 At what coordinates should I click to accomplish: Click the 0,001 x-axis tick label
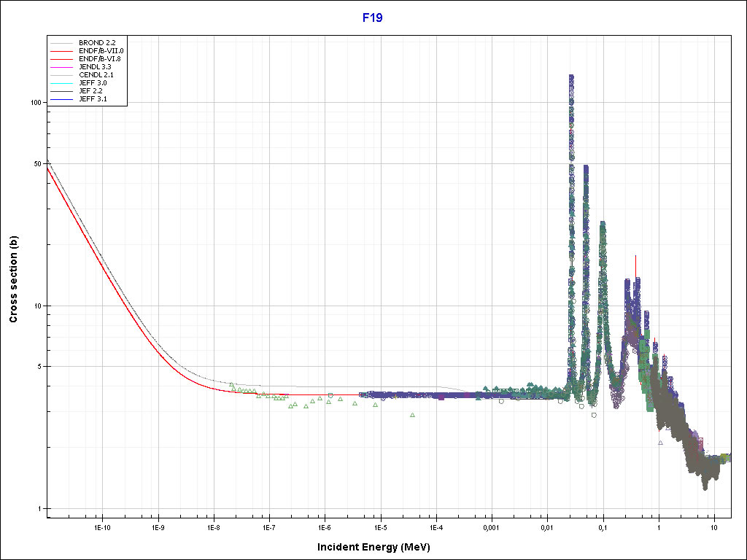pos(492,526)
